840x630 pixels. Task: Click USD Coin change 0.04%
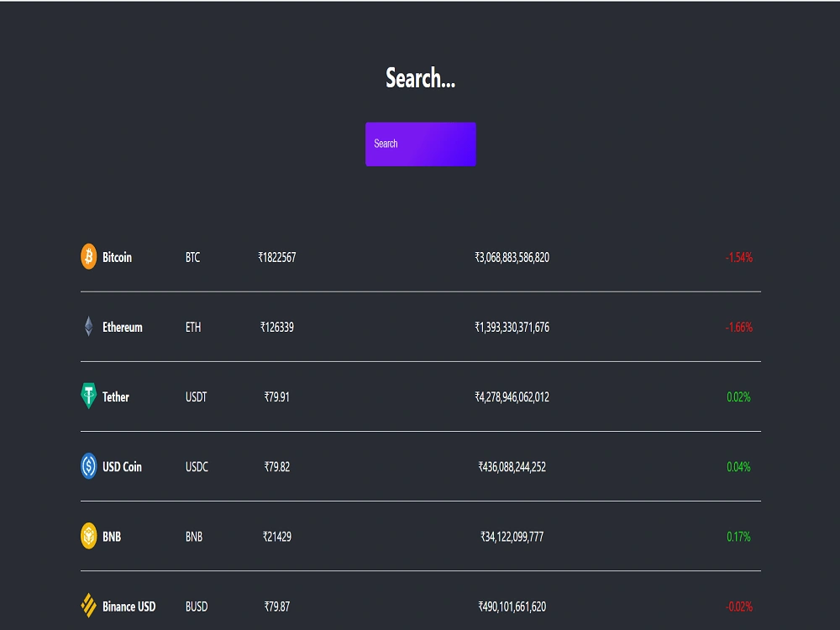738,466
